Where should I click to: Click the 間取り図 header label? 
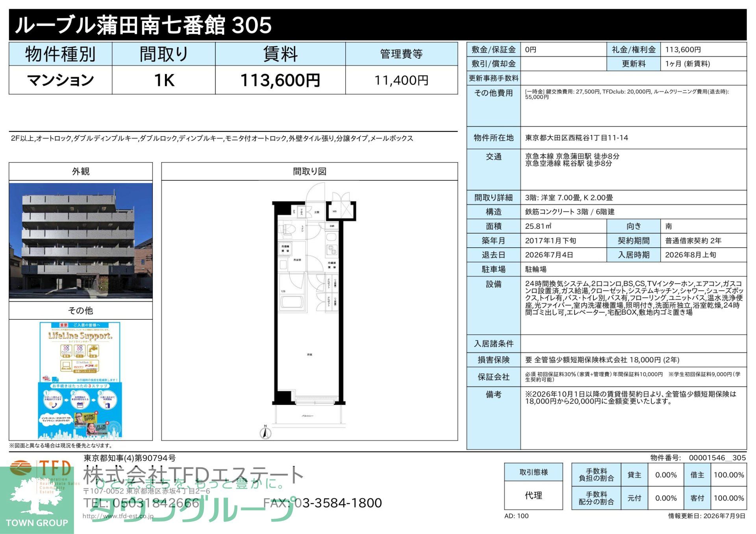[x=309, y=171]
